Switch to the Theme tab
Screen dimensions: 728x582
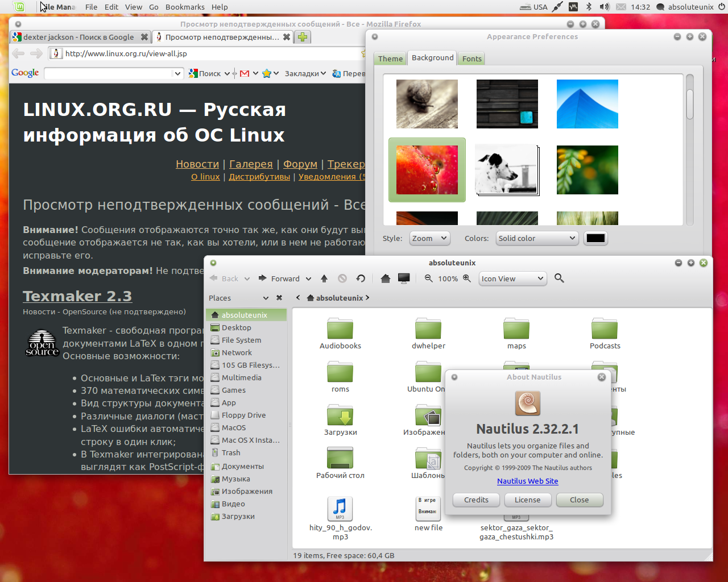pos(390,59)
